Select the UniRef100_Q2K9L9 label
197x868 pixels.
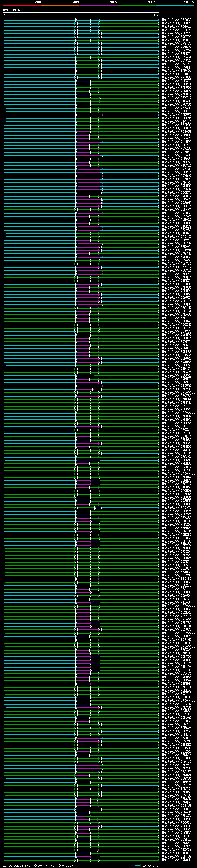point(177,382)
